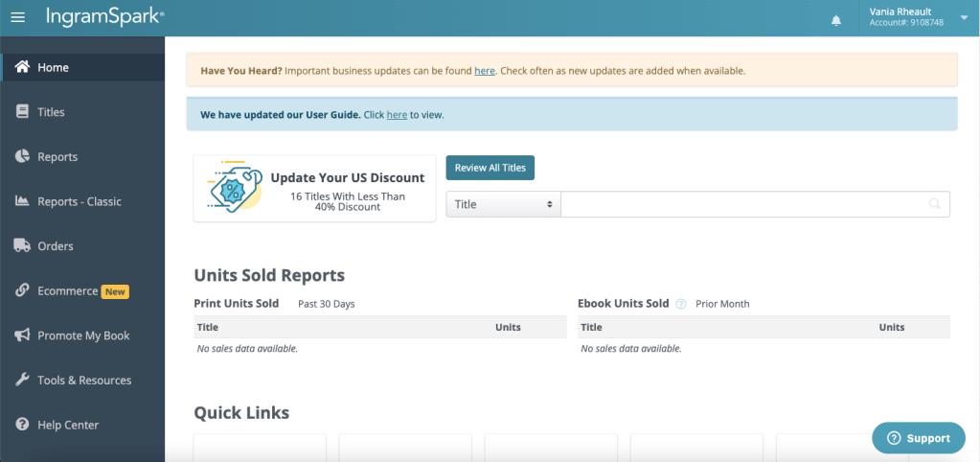Screen dimensions: 980x462
Task: Follow the 'here' link for business updates
Action: (x=485, y=71)
